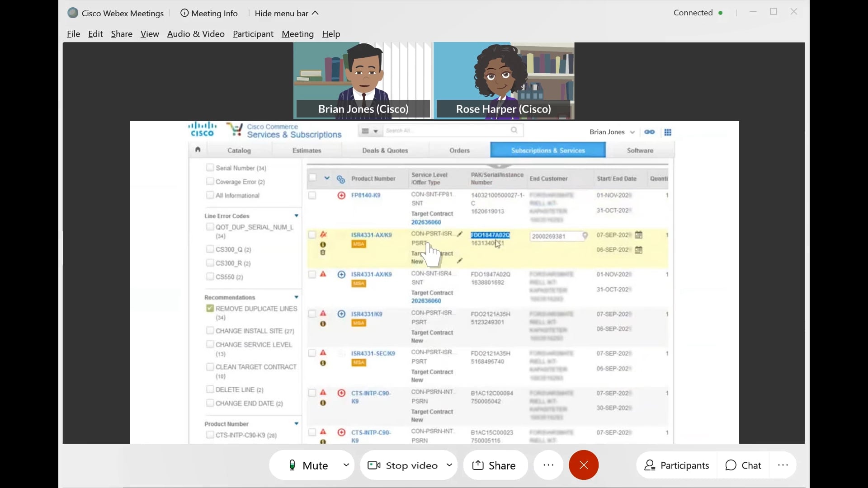Check the Coverage Error (2) filter
Screen dimensions: 868x488
pos(210,181)
